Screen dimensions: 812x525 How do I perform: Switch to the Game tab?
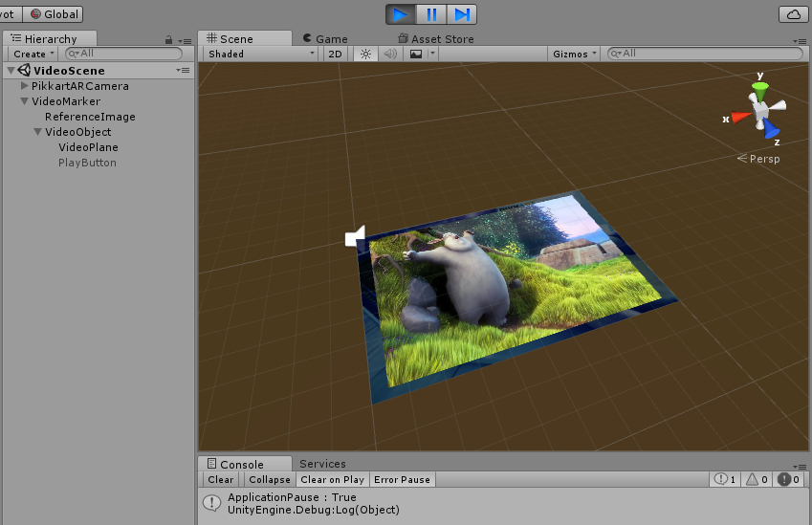tap(325, 39)
